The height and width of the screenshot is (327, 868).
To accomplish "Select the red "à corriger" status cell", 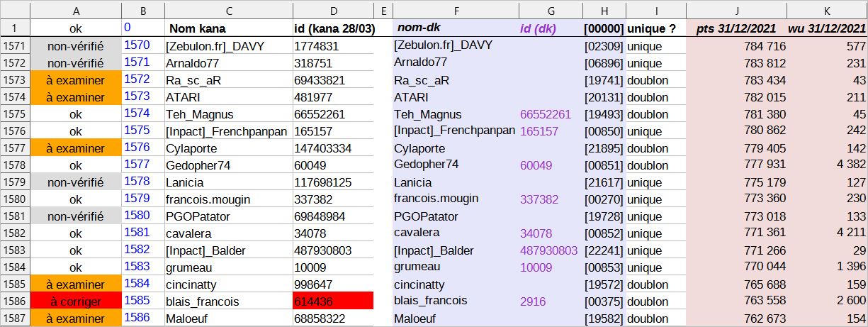I will [75, 301].
